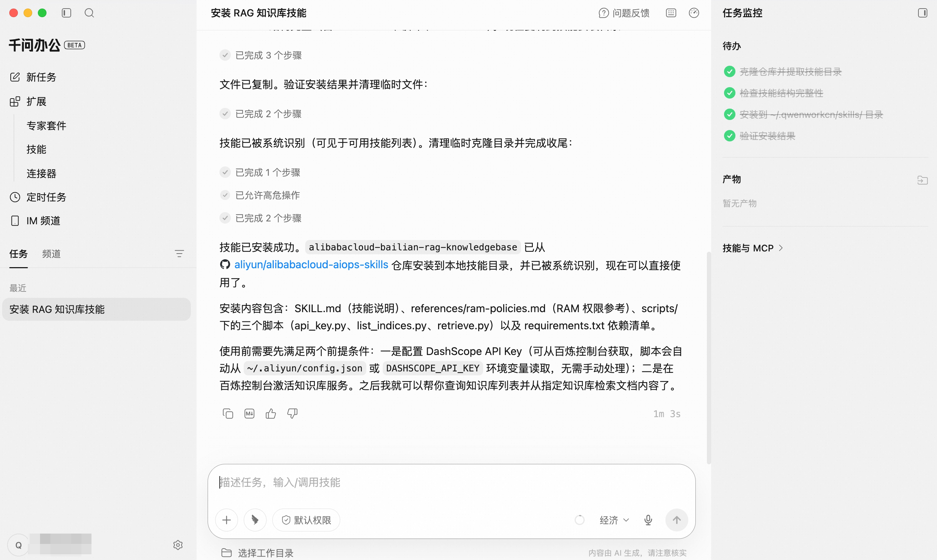Click the chat title 安装 RAG 知识库技能 in header

259,13
